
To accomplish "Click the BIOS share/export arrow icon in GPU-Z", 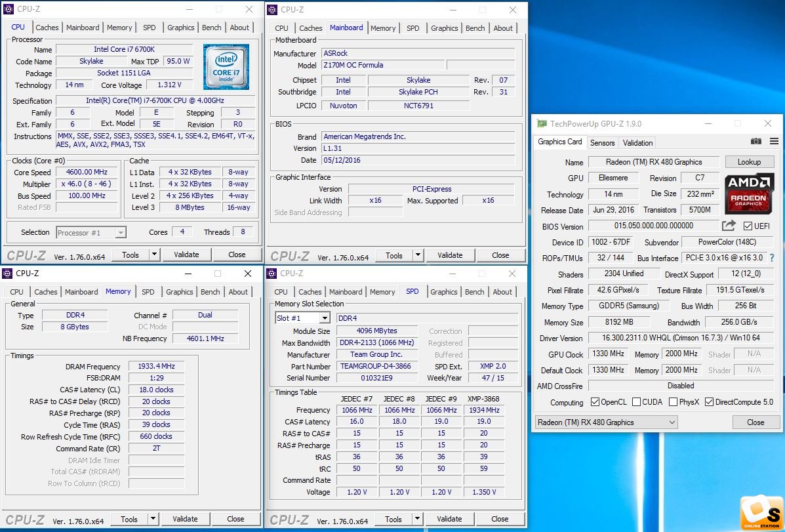I will pyautogui.click(x=729, y=226).
